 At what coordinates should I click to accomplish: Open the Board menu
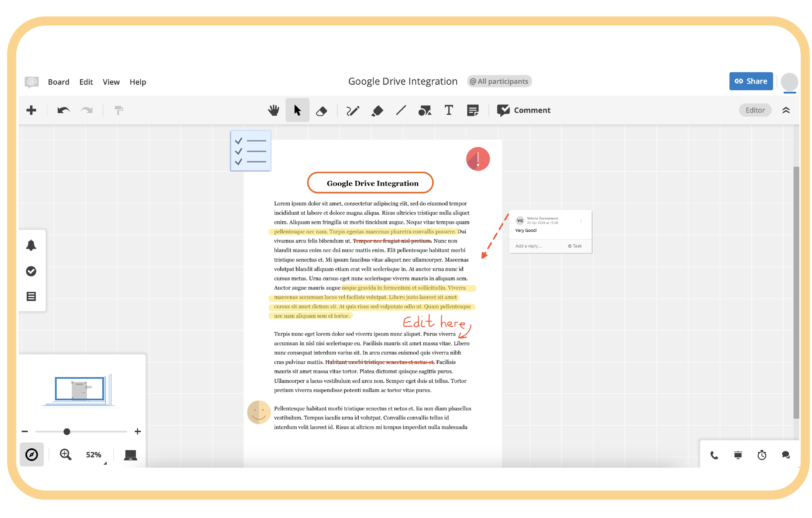57,82
